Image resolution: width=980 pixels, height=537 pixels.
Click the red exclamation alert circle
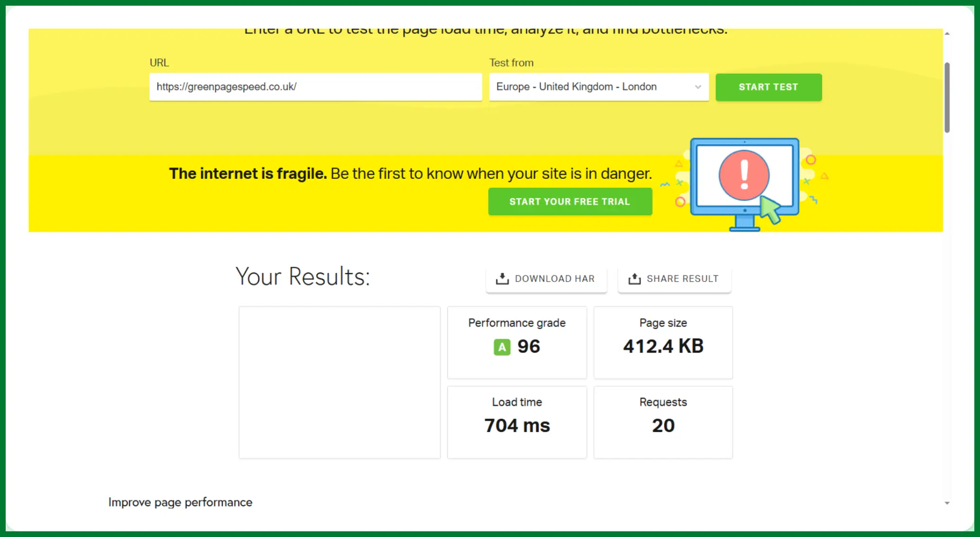click(744, 175)
